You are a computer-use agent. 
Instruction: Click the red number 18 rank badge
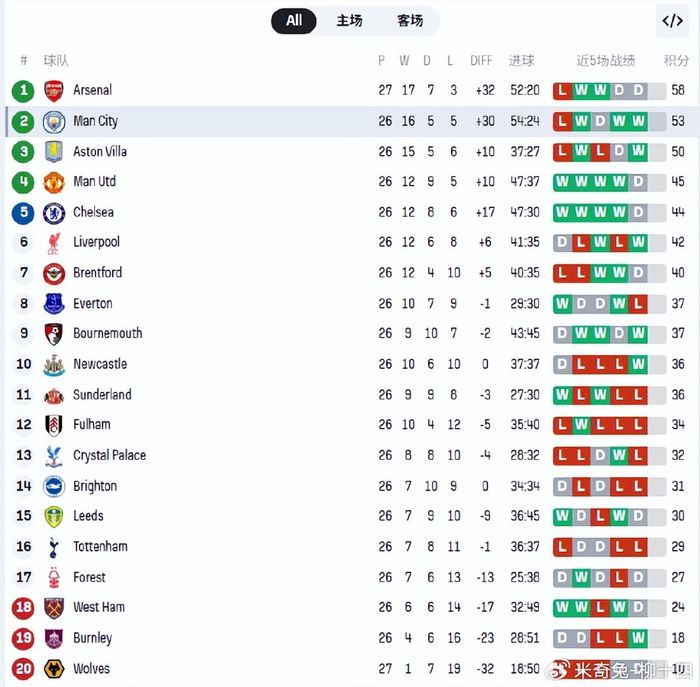coord(23,608)
